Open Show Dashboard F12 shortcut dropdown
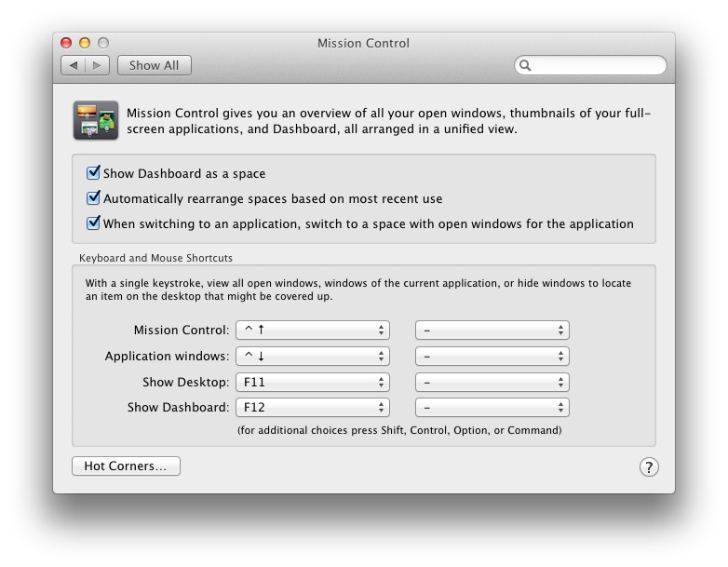Viewport: 728px width, 567px height. pos(313,407)
